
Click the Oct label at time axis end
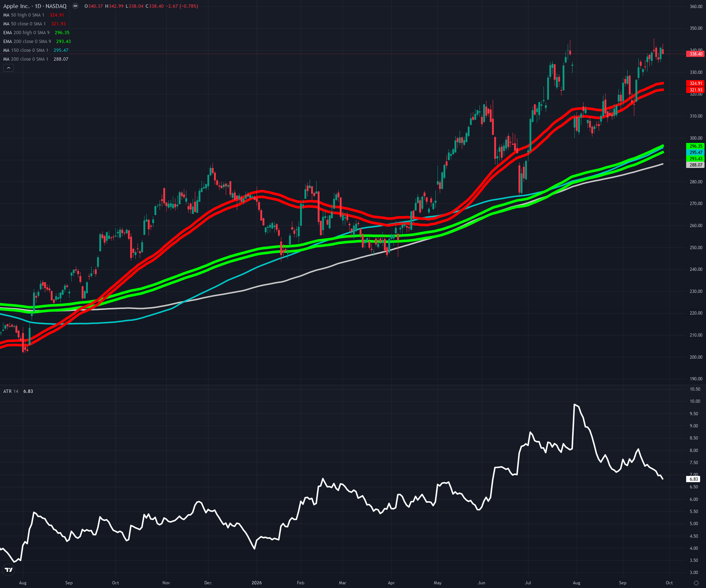click(x=669, y=583)
